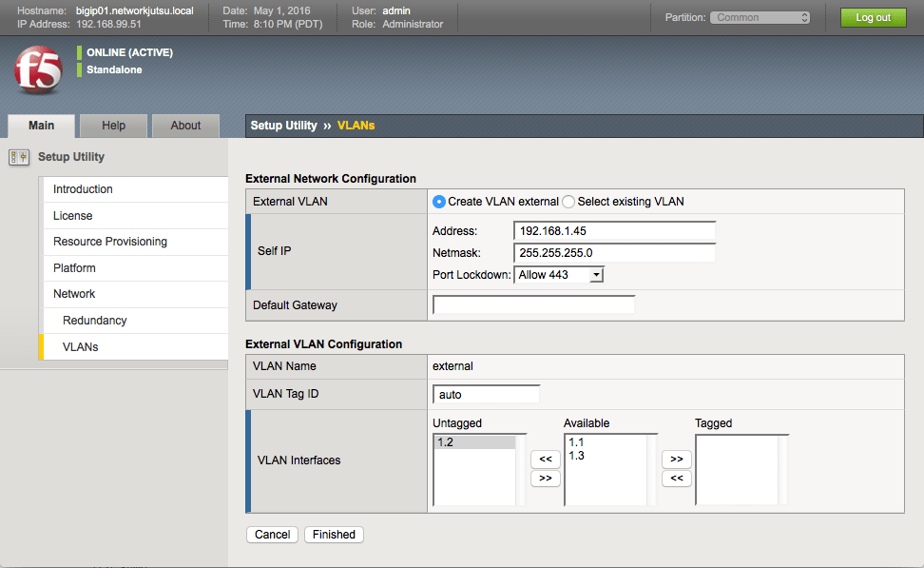924x568 pixels.
Task: Switch to the Help tab
Action: 113,125
